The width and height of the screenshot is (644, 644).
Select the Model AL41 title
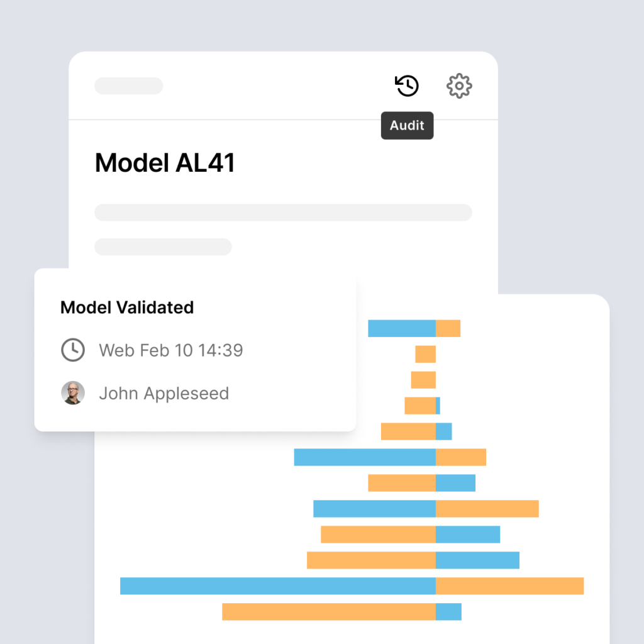(x=165, y=163)
